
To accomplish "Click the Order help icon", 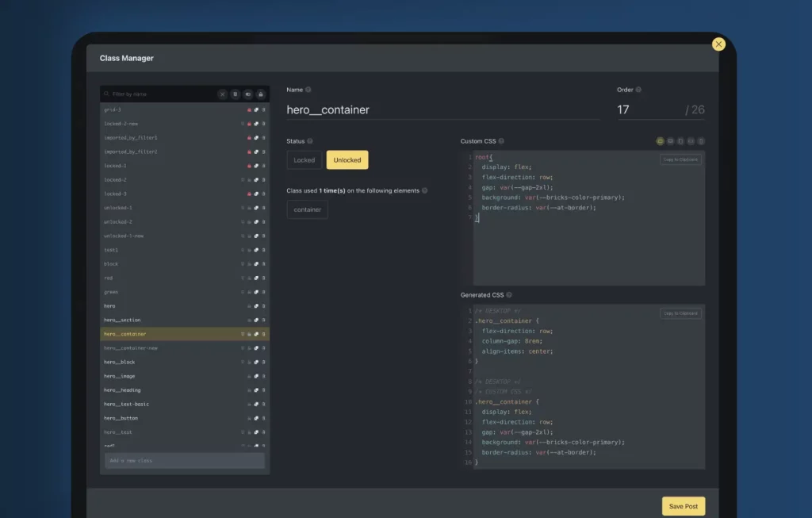I will point(638,90).
